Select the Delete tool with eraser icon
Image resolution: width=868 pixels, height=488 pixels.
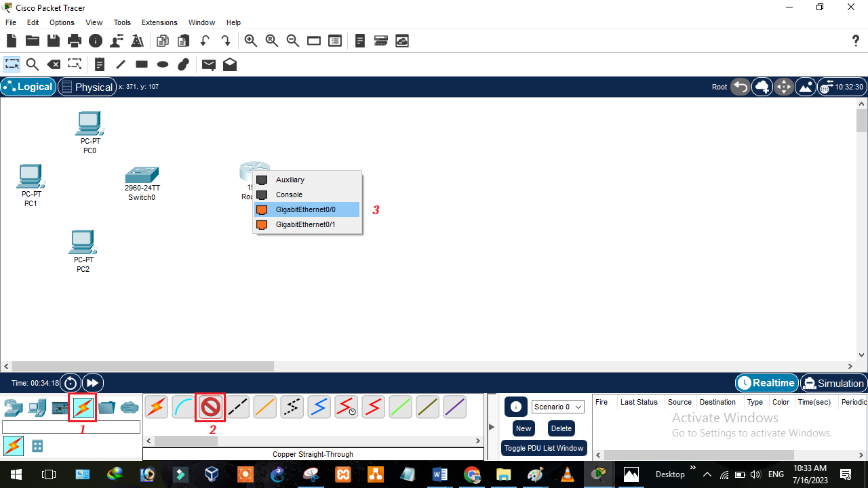[54, 64]
